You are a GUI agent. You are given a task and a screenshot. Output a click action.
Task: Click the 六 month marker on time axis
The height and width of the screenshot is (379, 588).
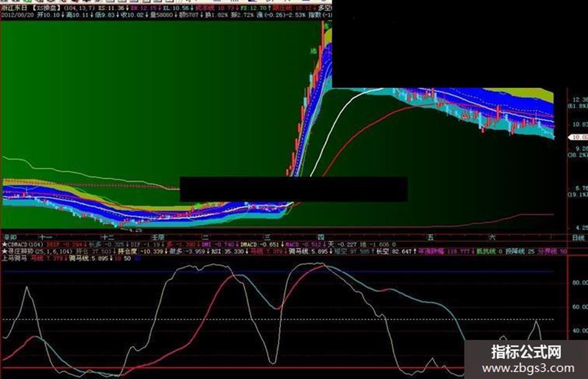(x=492, y=238)
